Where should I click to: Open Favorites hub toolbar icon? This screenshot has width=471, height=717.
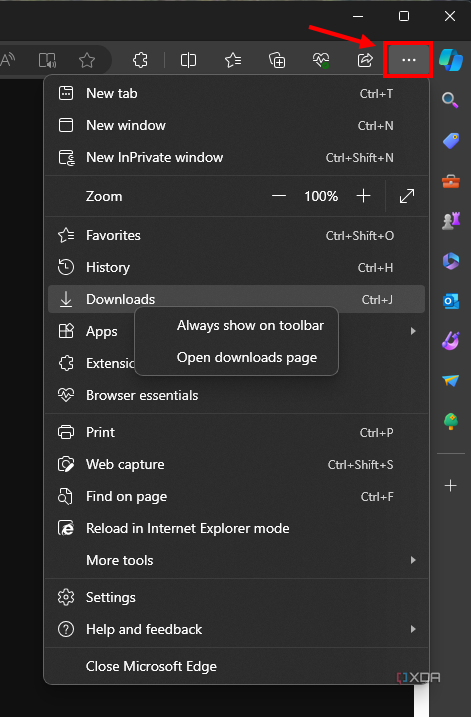[233, 60]
